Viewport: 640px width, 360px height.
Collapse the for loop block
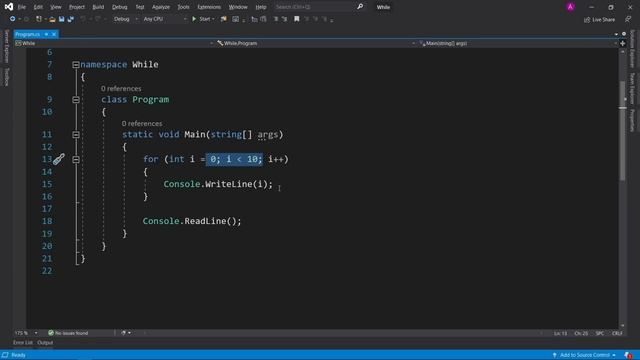coord(76,160)
